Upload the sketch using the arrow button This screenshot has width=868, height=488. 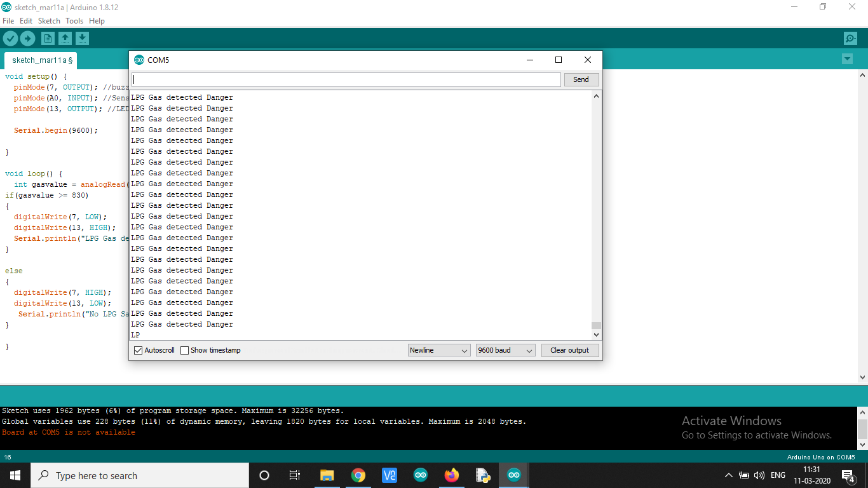coord(27,39)
